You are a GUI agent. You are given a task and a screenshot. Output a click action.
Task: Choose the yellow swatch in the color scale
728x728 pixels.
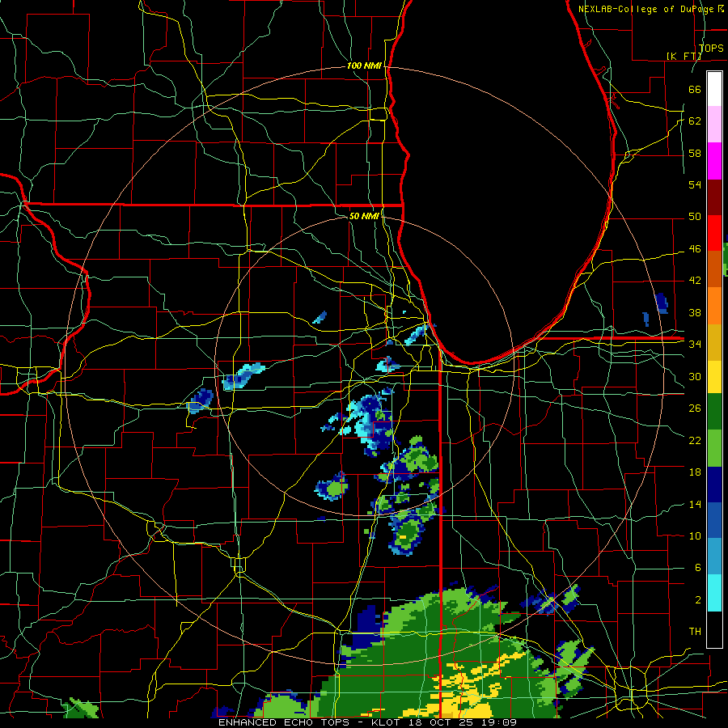tap(714, 376)
